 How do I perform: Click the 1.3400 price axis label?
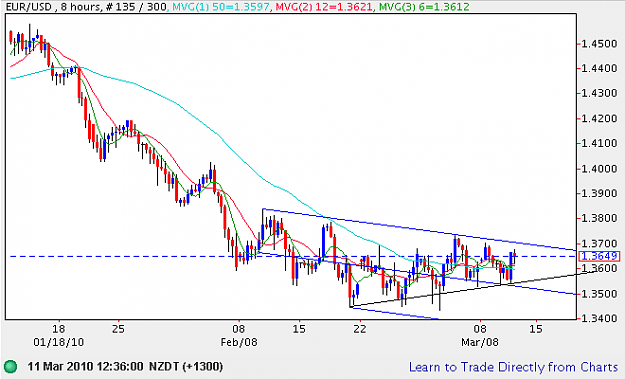click(x=599, y=318)
